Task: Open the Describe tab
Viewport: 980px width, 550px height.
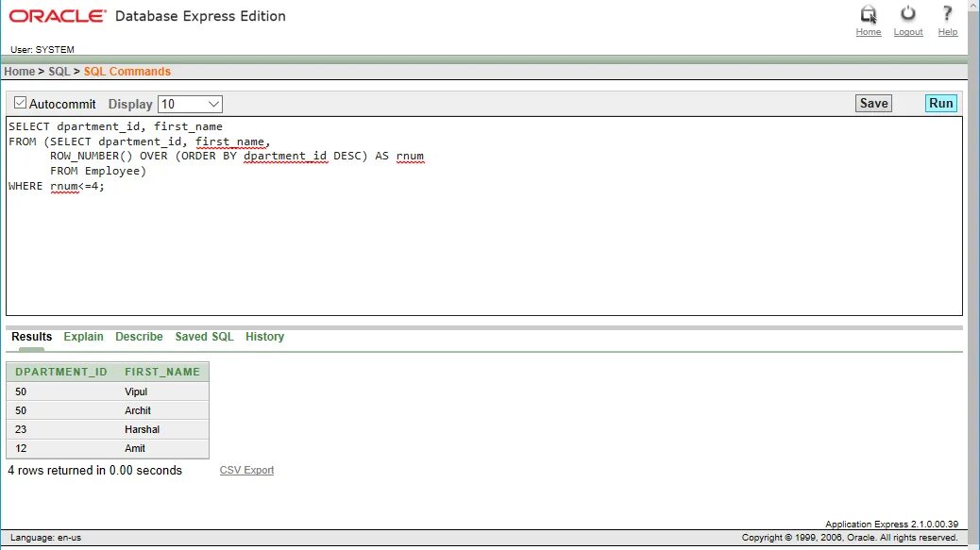Action: point(139,337)
